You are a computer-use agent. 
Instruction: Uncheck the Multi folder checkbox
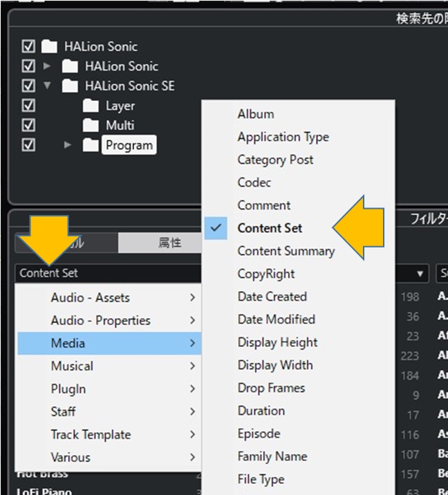(x=28, y=125)
